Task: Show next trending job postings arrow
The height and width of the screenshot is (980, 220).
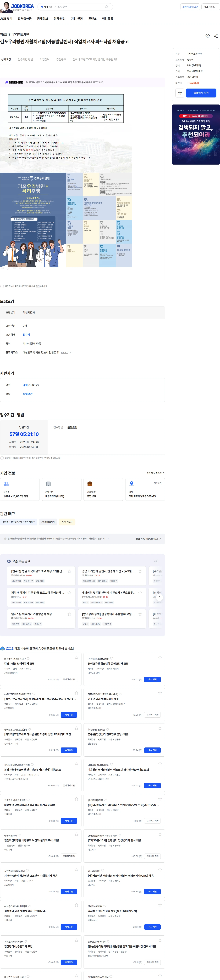Action: [x=159, y=597]
